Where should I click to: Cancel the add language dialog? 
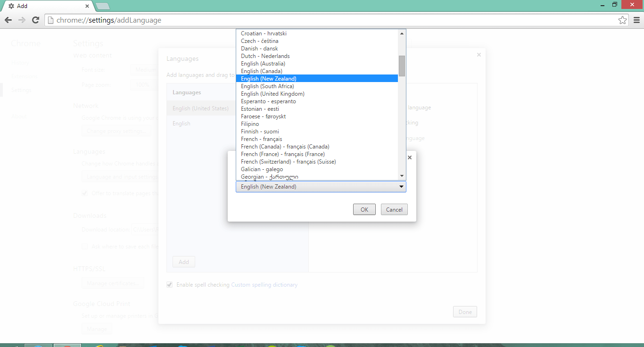coord(394,209)
